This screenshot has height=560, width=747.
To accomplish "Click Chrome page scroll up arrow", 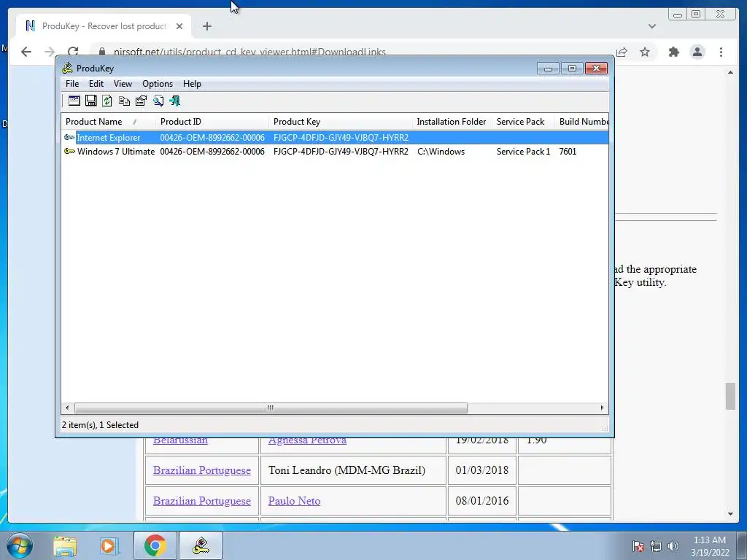I will pyautogui.click(x=731, y=72).
